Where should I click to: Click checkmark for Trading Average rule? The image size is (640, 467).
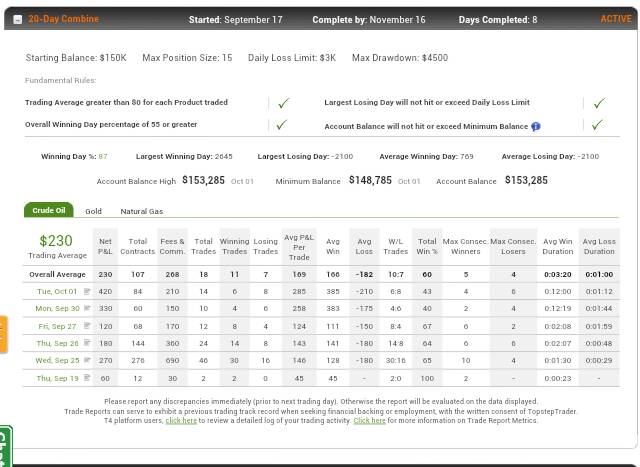(x=283, y=103)
